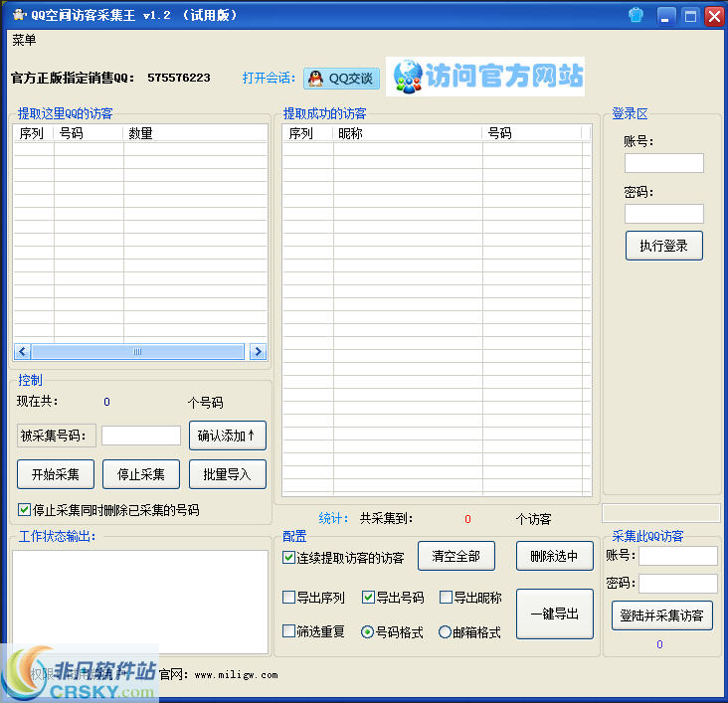Click the horizontal scrollbar thumb
This screenshot has width=728, height=703.
[137, 352]
